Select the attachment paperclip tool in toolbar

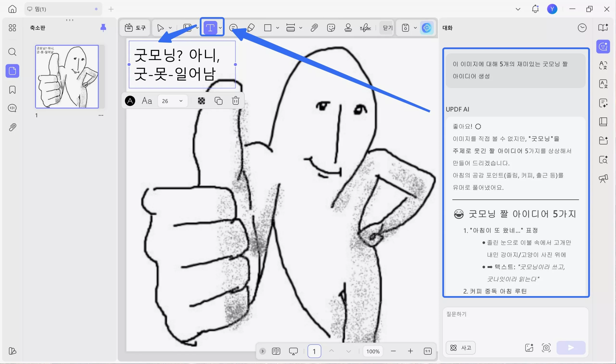click(314, 28)
